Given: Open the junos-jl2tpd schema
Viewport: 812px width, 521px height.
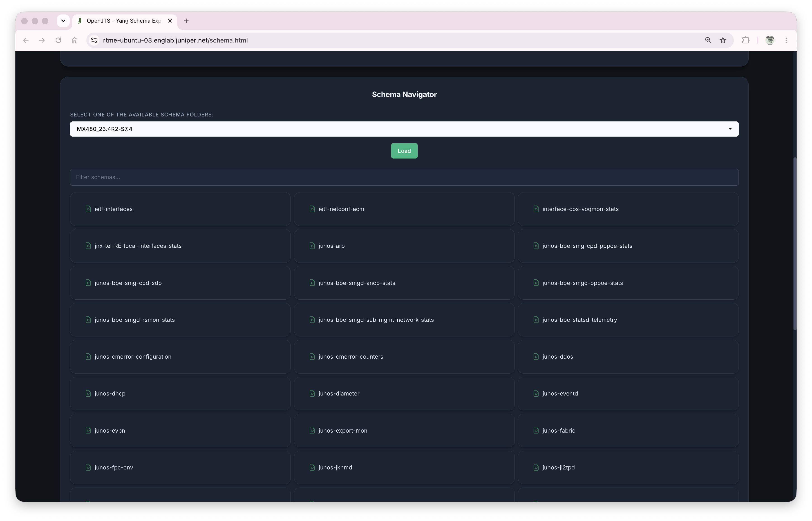Looking at the screenshot, I should 628,467.
